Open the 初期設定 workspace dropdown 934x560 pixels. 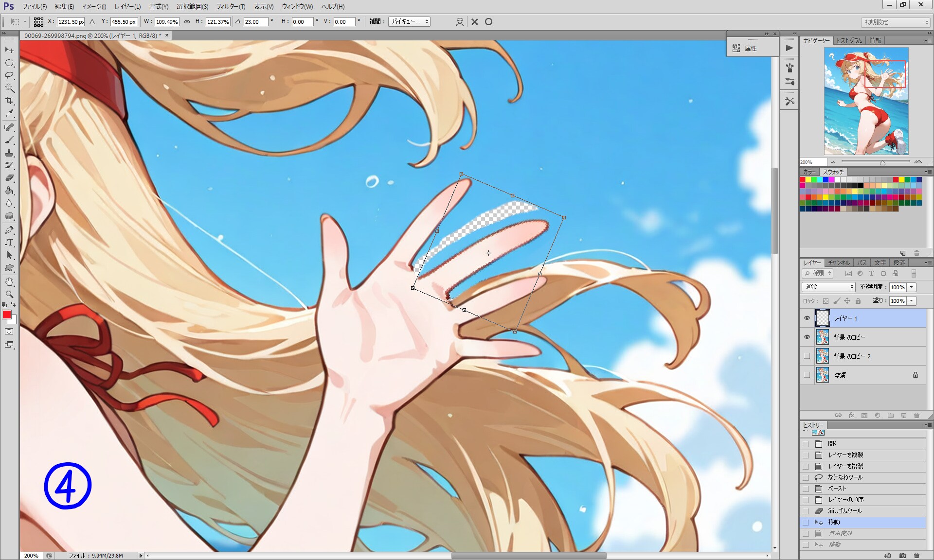895,22
